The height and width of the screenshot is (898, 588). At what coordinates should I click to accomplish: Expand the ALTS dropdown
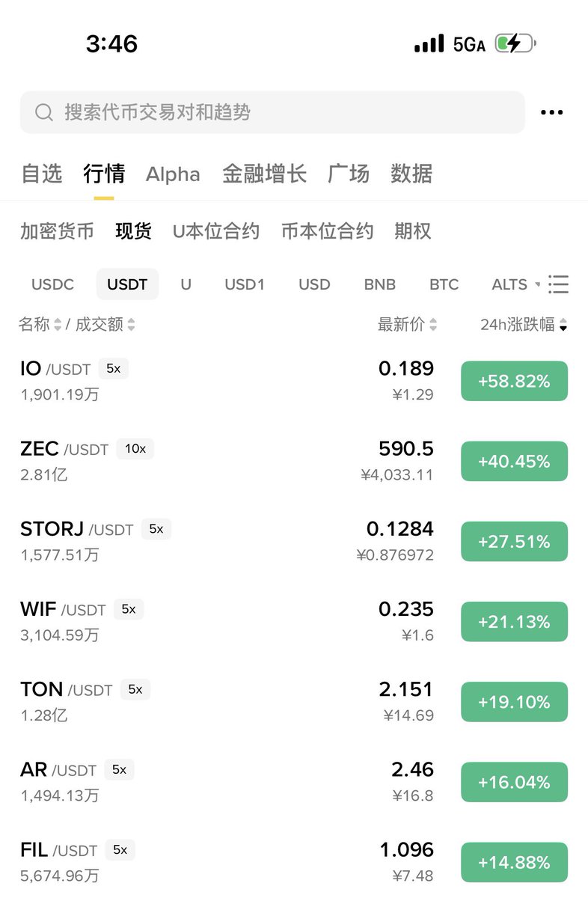(x=515, y=284)
